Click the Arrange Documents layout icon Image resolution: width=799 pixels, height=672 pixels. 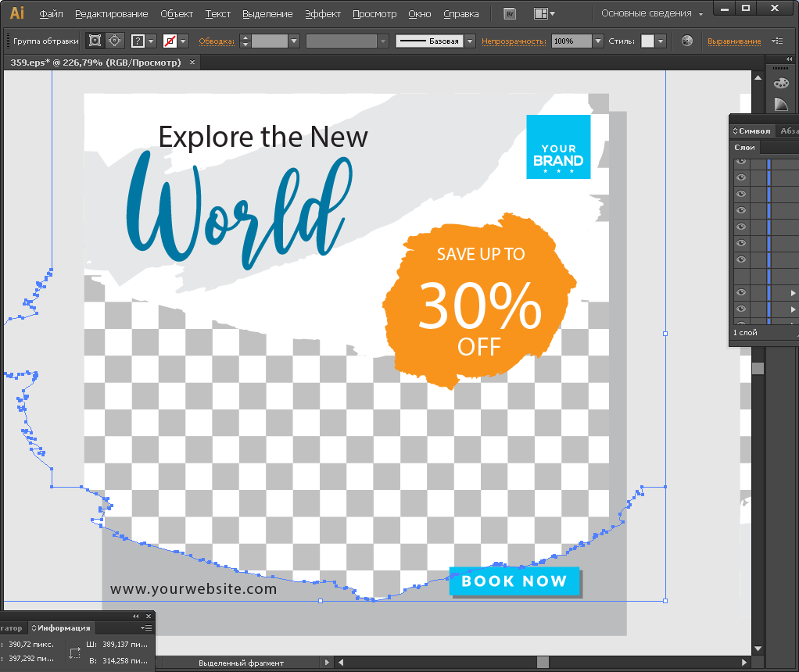pos(540,13)
